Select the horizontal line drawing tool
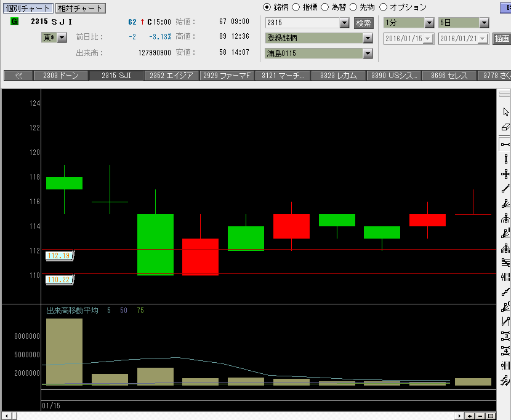 (505, 145)
